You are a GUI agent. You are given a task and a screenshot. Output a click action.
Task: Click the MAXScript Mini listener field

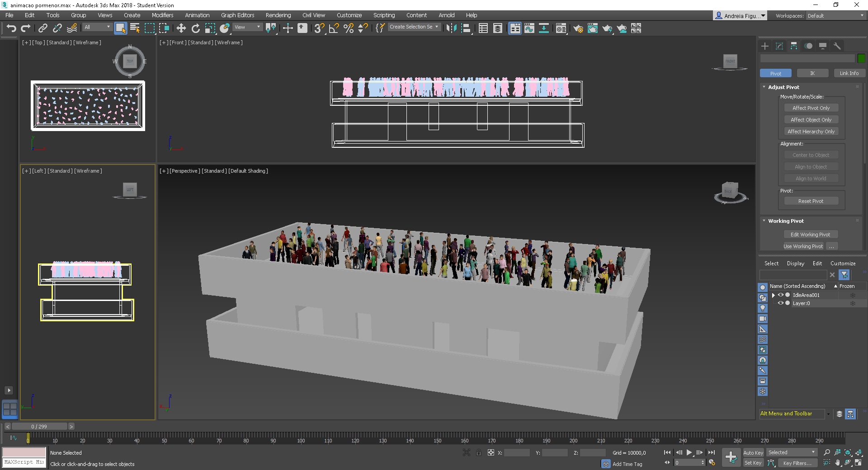24,462
